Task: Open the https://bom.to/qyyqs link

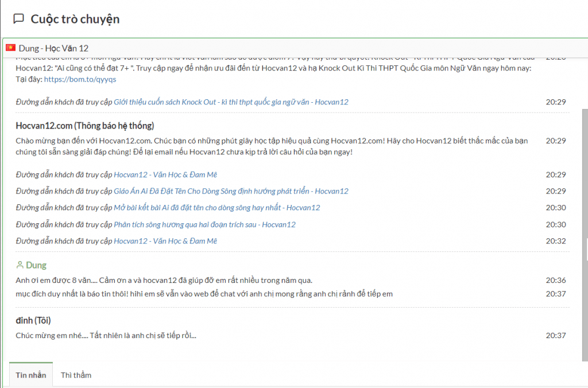Action: (x=80, y=79)
